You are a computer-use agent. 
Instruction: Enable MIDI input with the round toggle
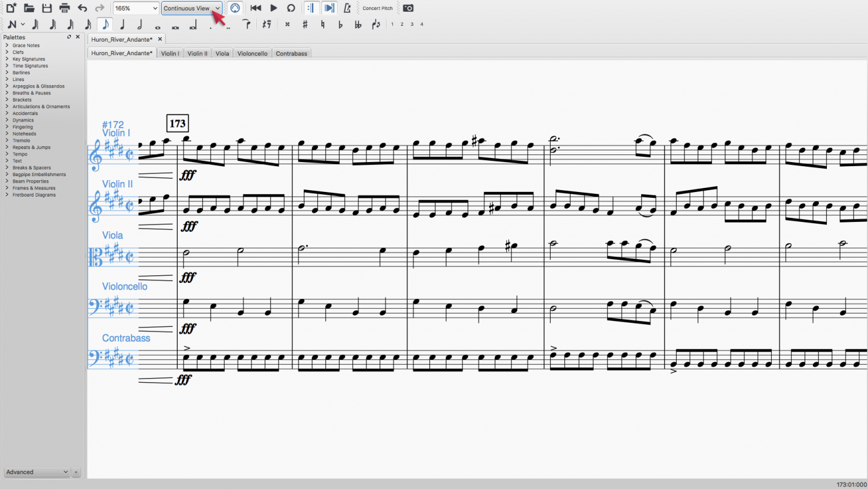click(x=235, y=8)
